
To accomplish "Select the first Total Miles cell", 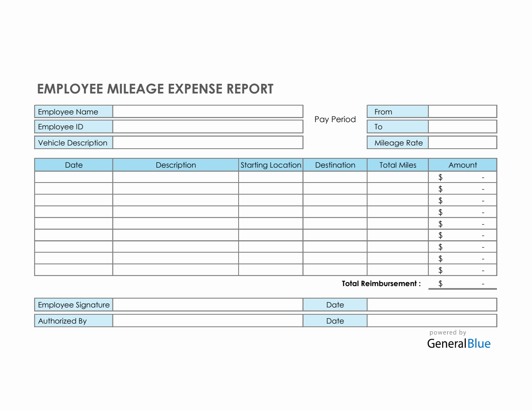I will tap(398, 176).
